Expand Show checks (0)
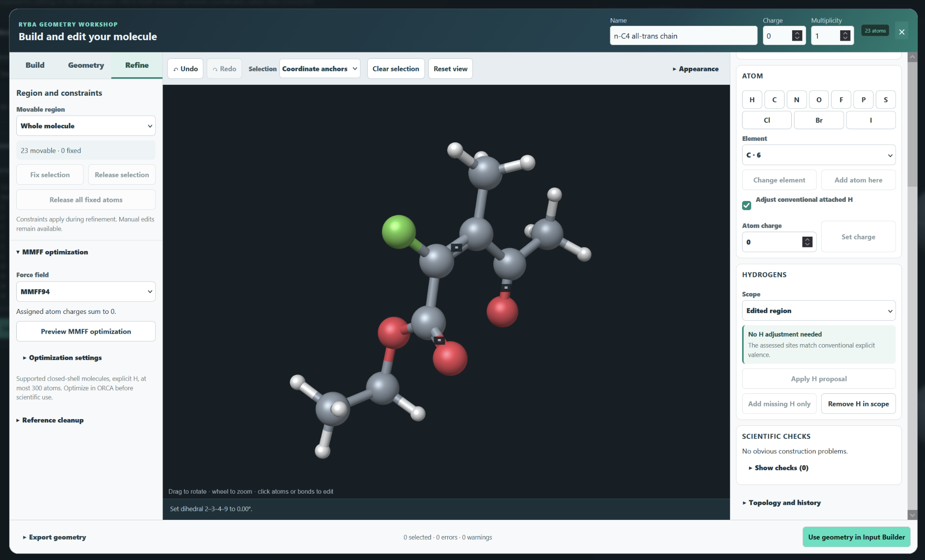 779,468
